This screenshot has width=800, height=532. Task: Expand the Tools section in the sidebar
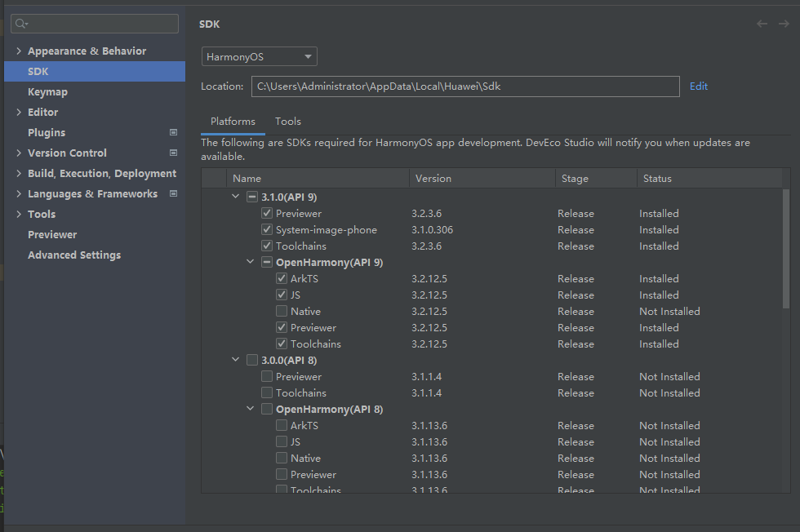tap(19, 215)
